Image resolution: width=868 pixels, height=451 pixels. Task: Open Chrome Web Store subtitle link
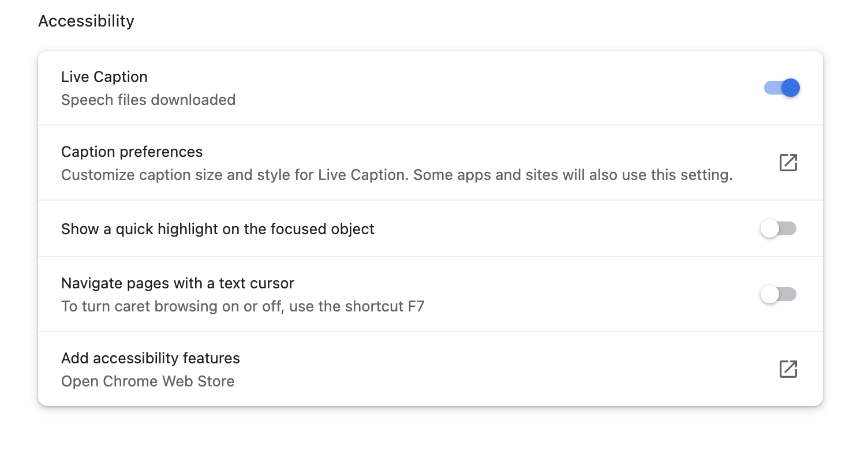[148, 381]
